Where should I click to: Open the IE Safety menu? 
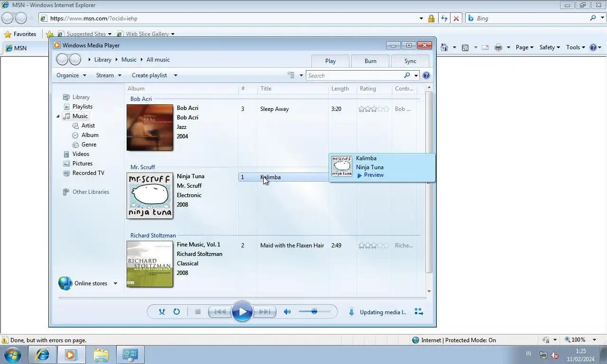pos(550,47)
